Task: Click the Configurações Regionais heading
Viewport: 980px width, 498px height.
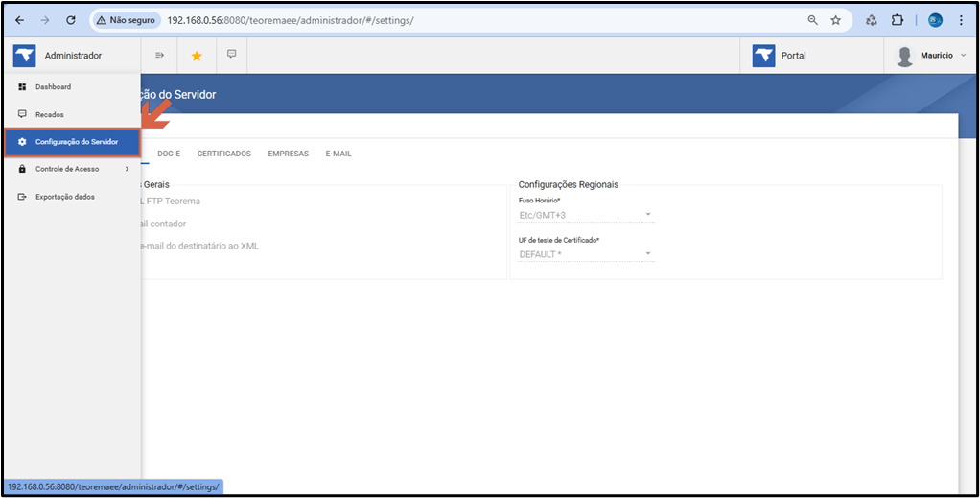Action: pyautogui.click(x=568, y=184)
